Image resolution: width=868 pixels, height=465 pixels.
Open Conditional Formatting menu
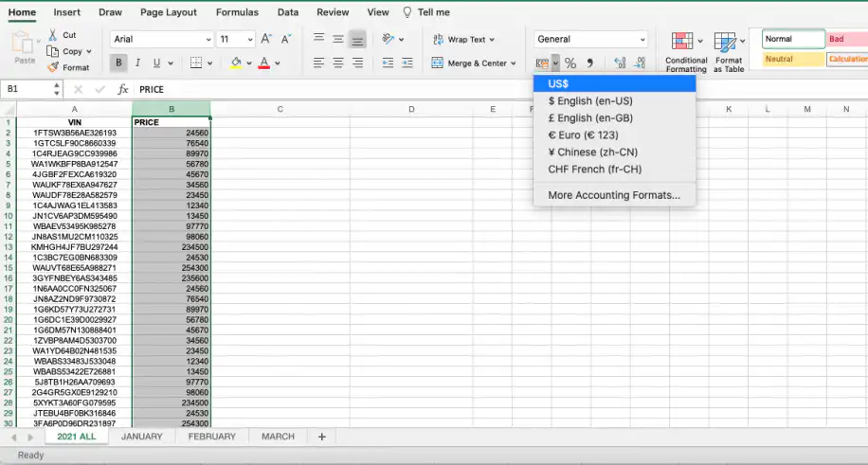tap(686, 53)
